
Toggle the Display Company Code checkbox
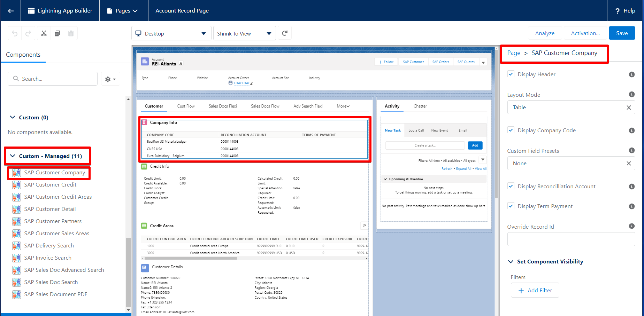coord(511,130)
